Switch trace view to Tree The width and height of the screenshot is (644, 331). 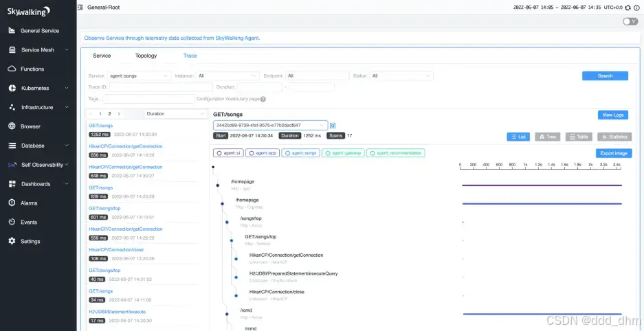(548, 137)
